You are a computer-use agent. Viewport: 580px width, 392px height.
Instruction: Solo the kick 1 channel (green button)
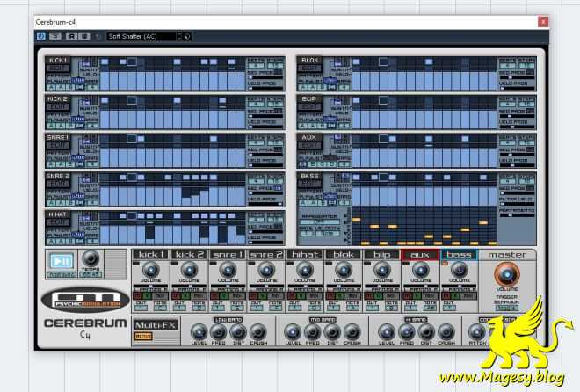[148, 296]
